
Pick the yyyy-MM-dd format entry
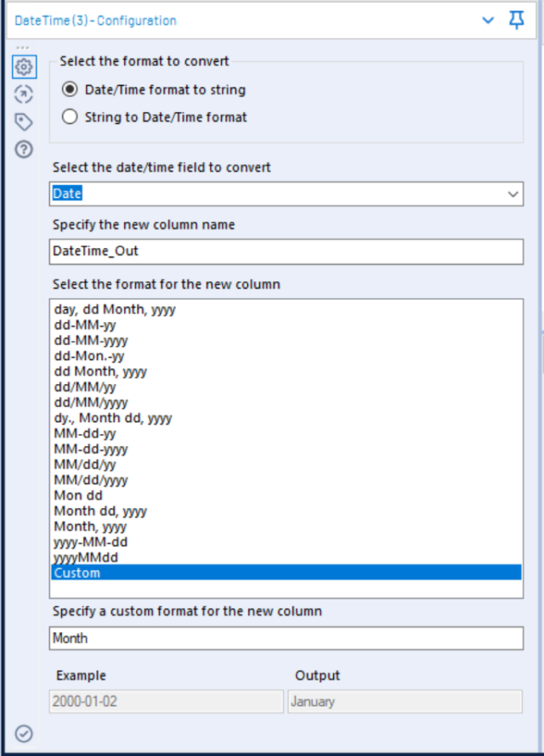[286, 542]
